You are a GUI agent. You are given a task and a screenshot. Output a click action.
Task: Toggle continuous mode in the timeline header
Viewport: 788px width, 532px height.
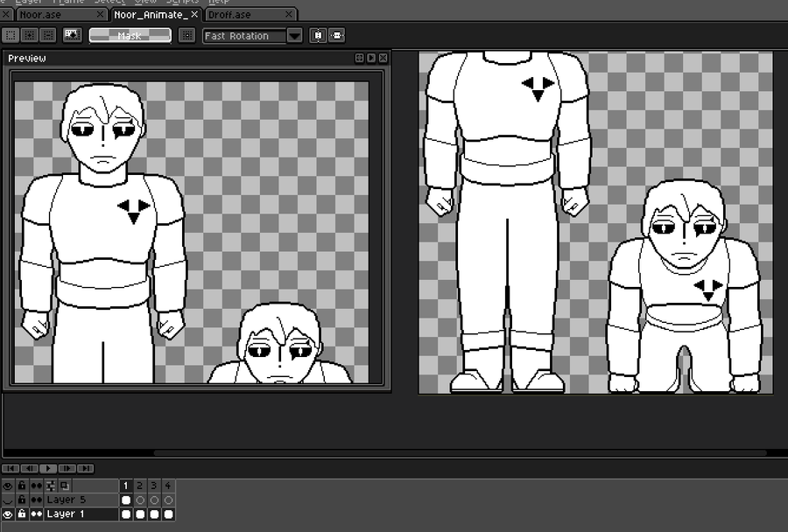click(36, 486)
